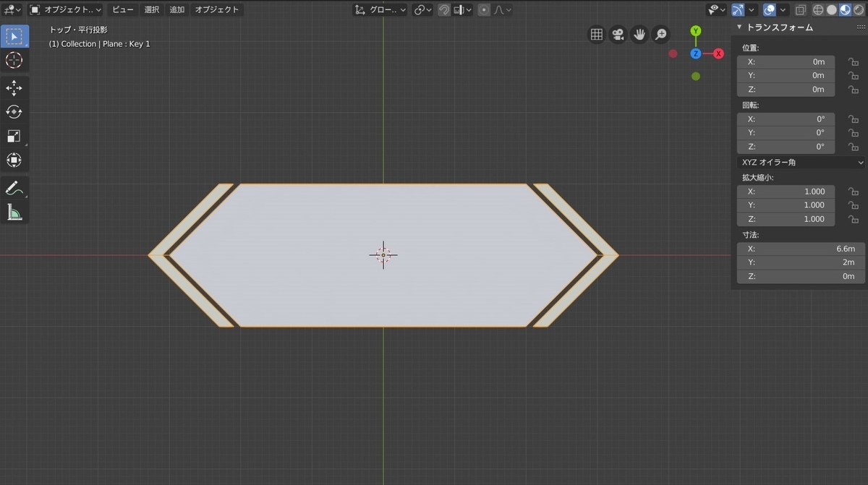
Task: Toggle lock on rotation Z
Action: (x=854, y=147)
